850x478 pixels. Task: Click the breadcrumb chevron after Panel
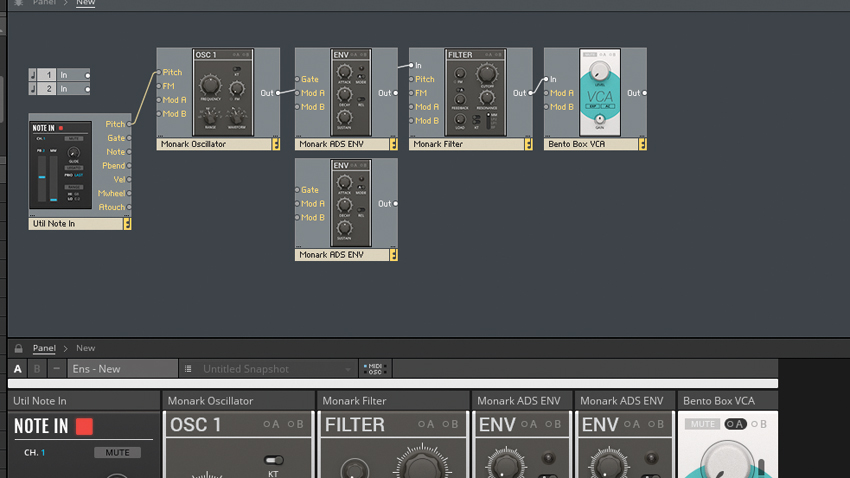tap(66, 348)
